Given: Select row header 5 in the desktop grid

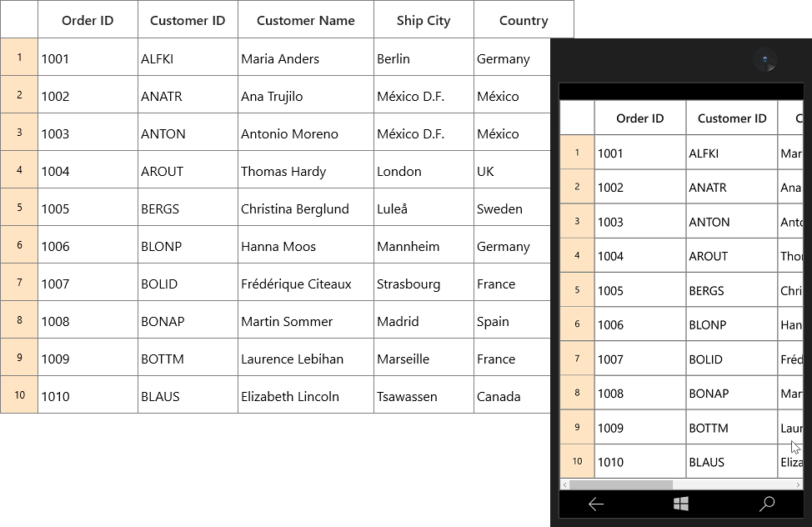Looking at the screenshot, I should point(19,208).
